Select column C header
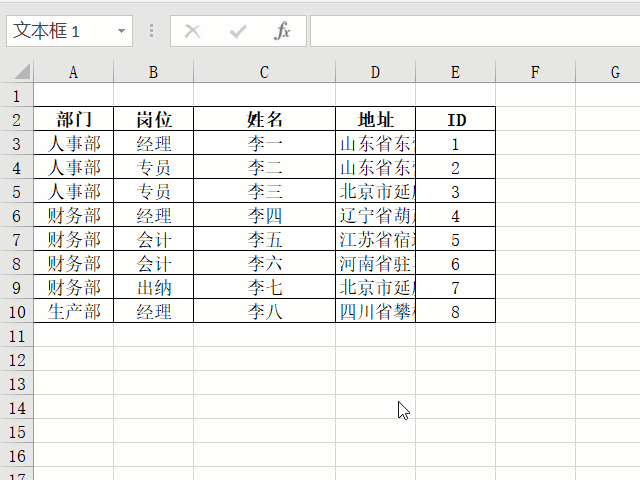The width and height of the screenshot is (640, 480). (x=264, y=72)
